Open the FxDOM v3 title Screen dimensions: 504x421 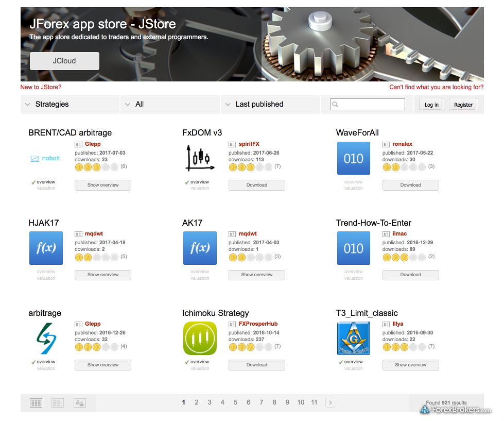click(202, 133)
